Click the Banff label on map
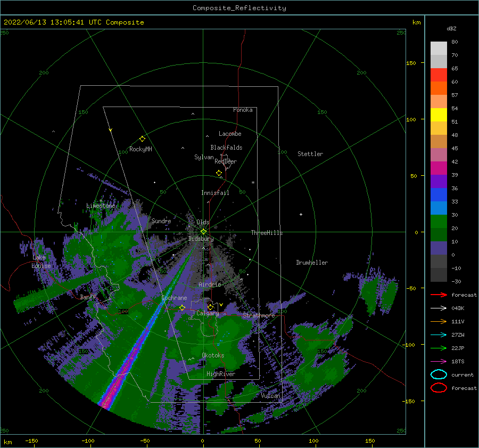 pos(88,297)
